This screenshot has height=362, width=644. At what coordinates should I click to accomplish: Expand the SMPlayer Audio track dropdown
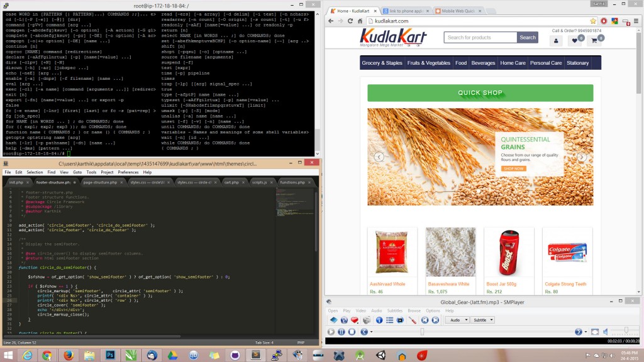pos(458,320)
